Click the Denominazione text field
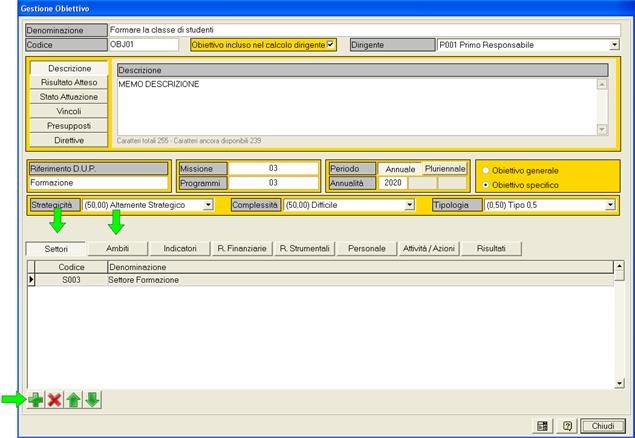The image size is (635, 438). point(360,30)
